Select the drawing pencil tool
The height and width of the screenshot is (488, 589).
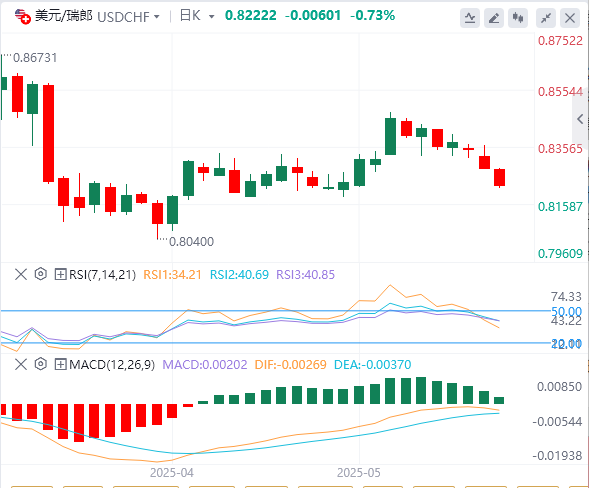click(x=494, y=18)
